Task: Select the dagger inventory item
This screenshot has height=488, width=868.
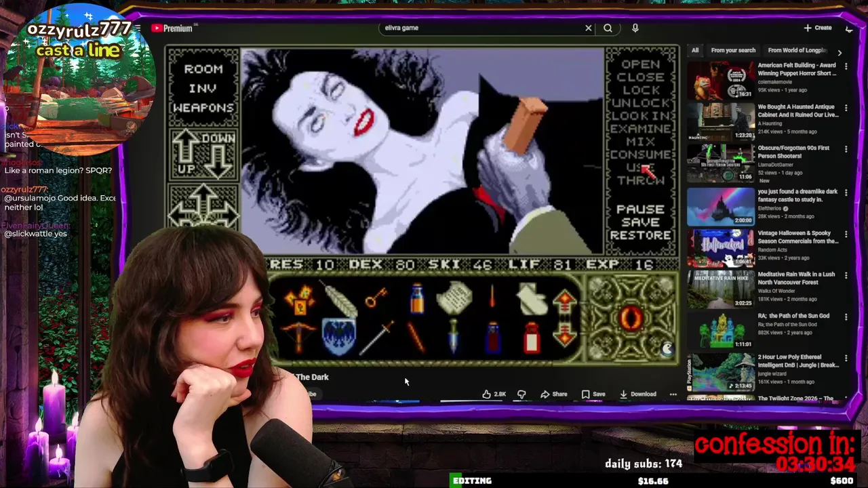Action: pyautogui.click(x=454, y=337)
